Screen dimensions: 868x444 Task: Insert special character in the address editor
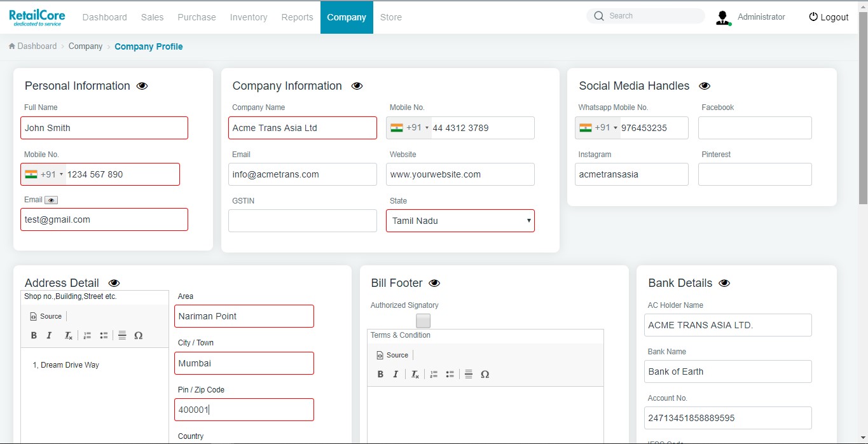tap(139, 335)
